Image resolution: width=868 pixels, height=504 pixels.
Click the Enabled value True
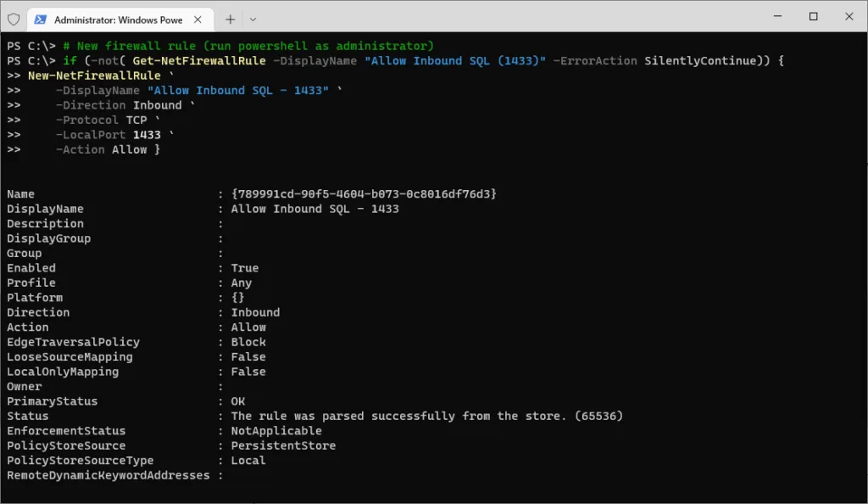point(245,268)
